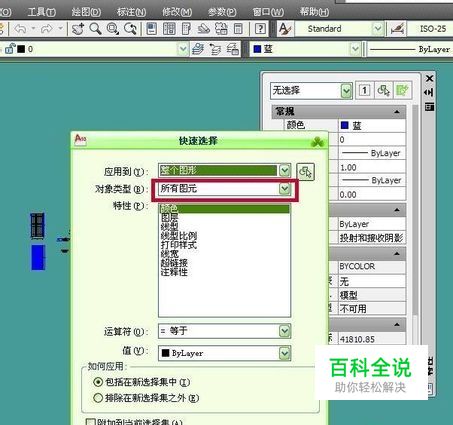Collapse the 常规 section in Properties
The image size is (453, 425).
point(397,112)
